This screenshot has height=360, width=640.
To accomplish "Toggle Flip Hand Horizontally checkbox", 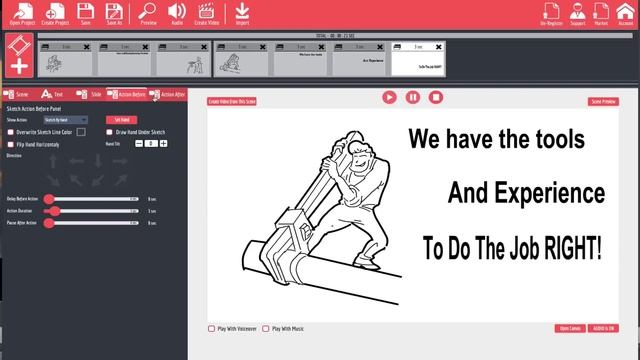I will (x=11, y=144).
